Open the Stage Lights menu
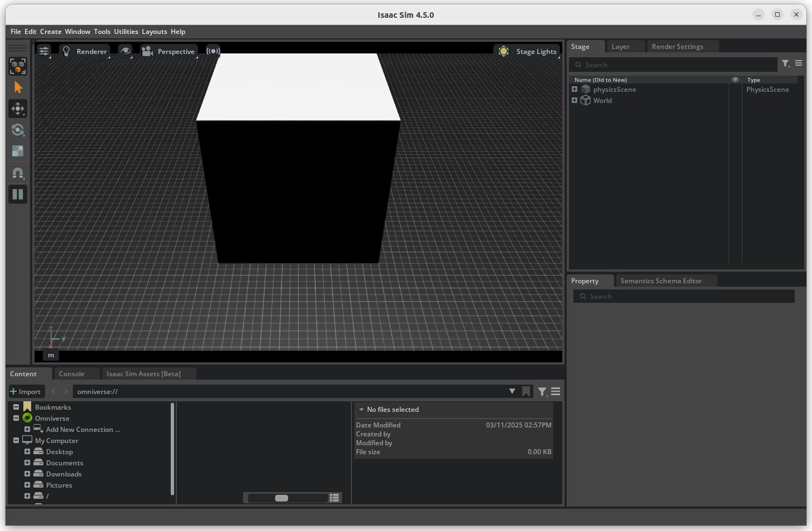 527,51
